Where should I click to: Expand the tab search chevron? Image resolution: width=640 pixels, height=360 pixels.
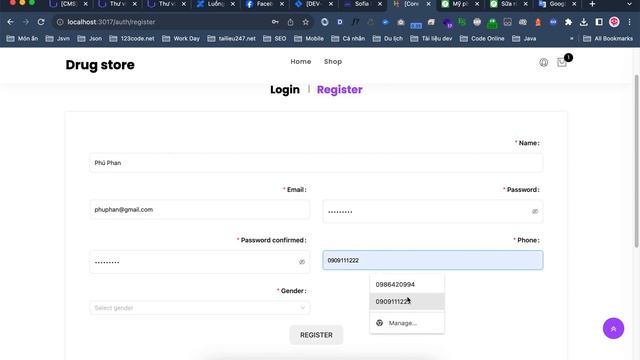tap(629, 4)
